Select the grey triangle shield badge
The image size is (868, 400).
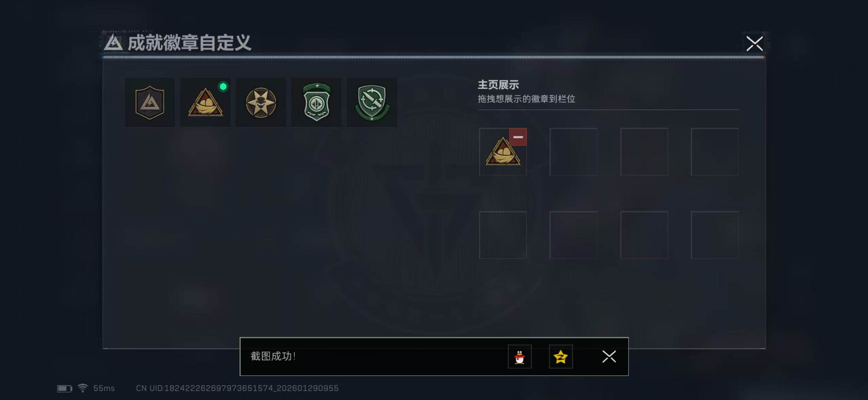click(150, 102)
